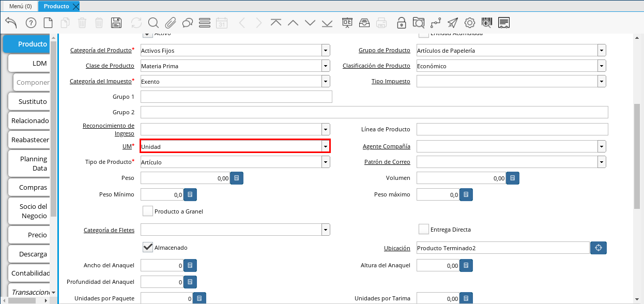Expand Tipo de Producto dropdown
644x304 pixels.
point(326,162)
